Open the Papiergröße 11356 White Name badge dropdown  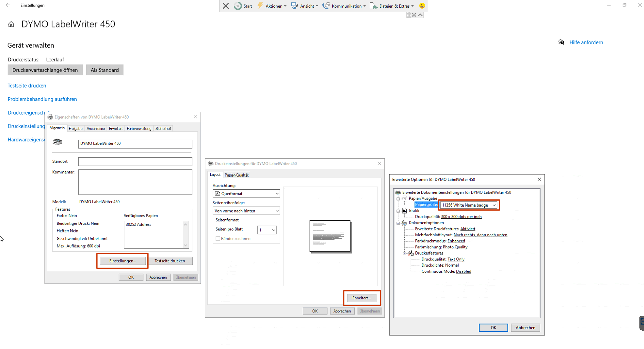[469, 205]
